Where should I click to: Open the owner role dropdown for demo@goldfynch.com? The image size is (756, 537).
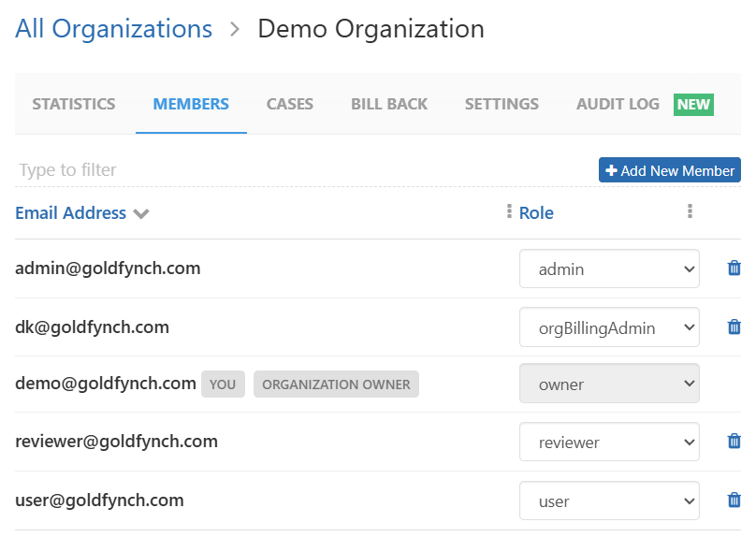pos(609,384)
